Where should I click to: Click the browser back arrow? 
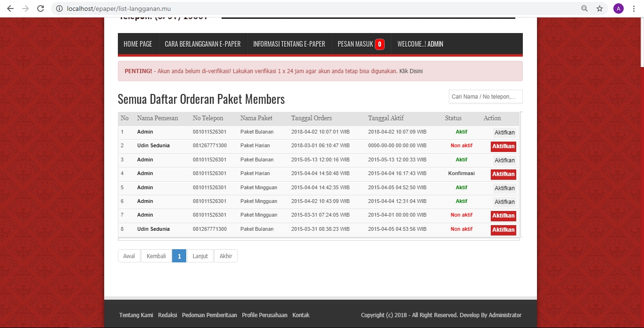click(x=10, y=8)
